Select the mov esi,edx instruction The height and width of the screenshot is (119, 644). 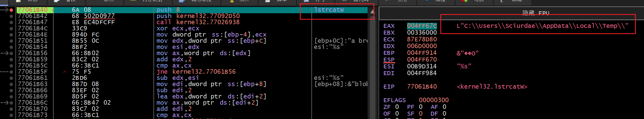178,47
